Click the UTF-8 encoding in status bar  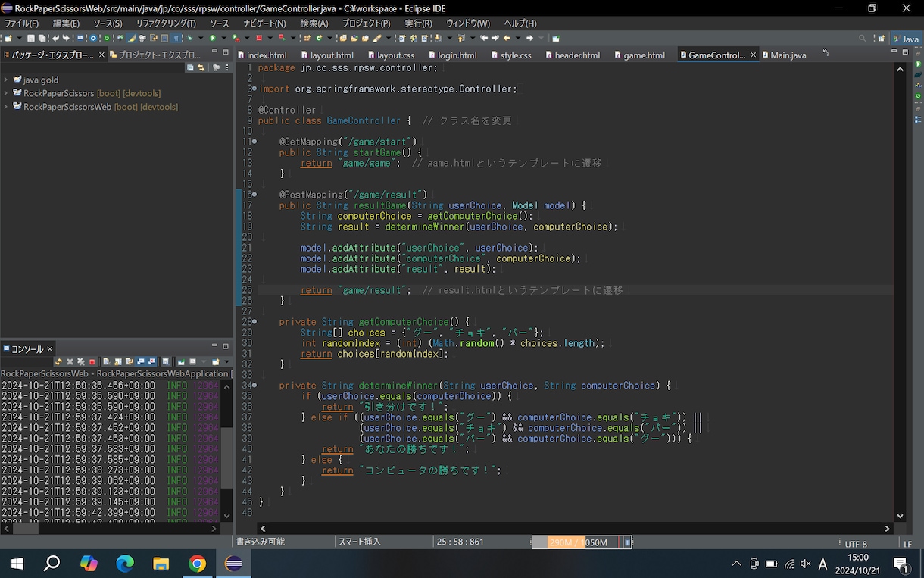click(855, 543)
